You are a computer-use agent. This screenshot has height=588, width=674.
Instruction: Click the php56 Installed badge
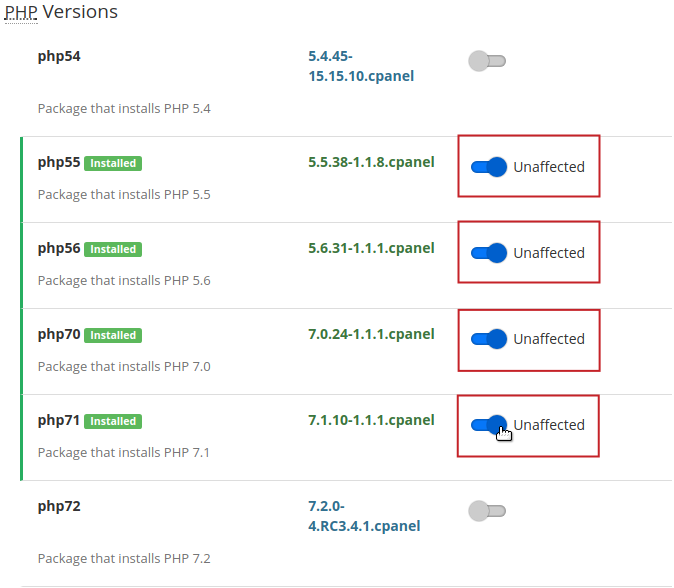click(x=113, y=249)
